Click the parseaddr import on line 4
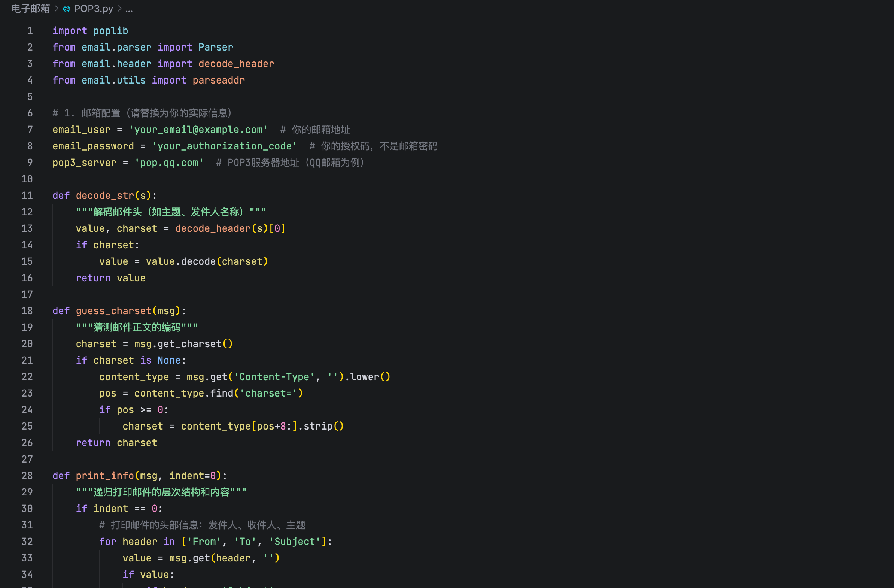Screen dimensions: 894x588 [219, 80]
